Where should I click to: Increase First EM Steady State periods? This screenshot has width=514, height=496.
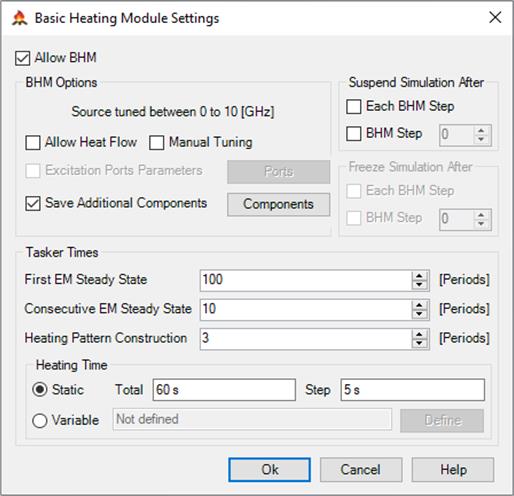[419, 276]
